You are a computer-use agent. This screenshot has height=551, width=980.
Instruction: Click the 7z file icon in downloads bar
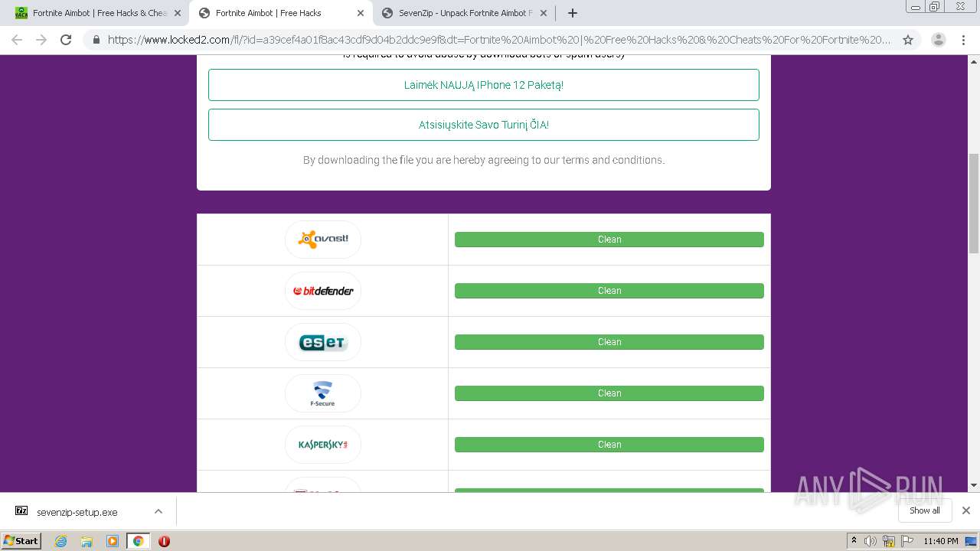tap(21, 511)
